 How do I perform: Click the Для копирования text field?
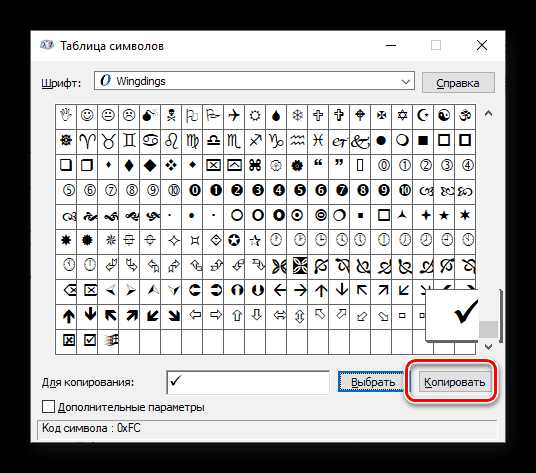coord(248,382)
